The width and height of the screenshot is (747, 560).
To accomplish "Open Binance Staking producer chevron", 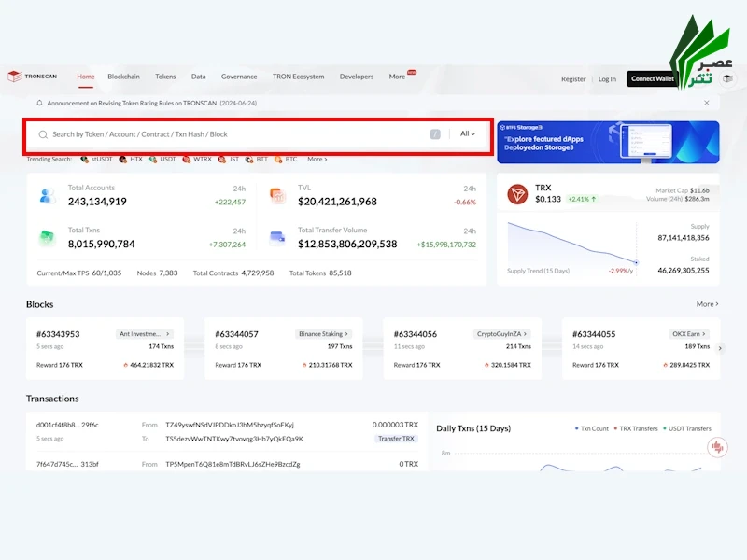I will pyautogui.click(x=346, y=334).
